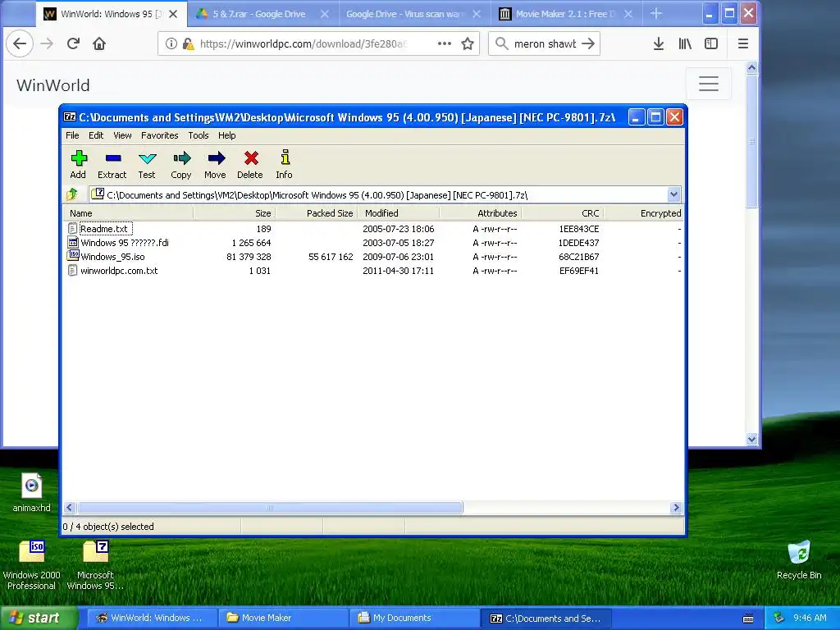The width and height of the screenshot is (840, 630).
Task: Open the Firefox Library icon
Action: [685, 43]
